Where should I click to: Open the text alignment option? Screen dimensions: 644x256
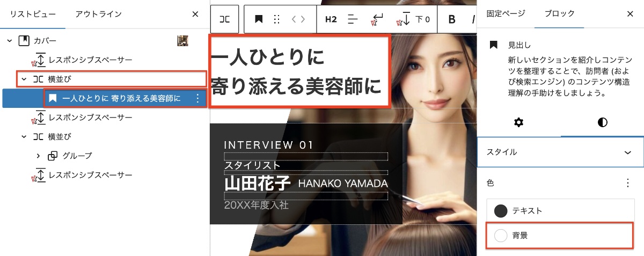coord(353,19)
